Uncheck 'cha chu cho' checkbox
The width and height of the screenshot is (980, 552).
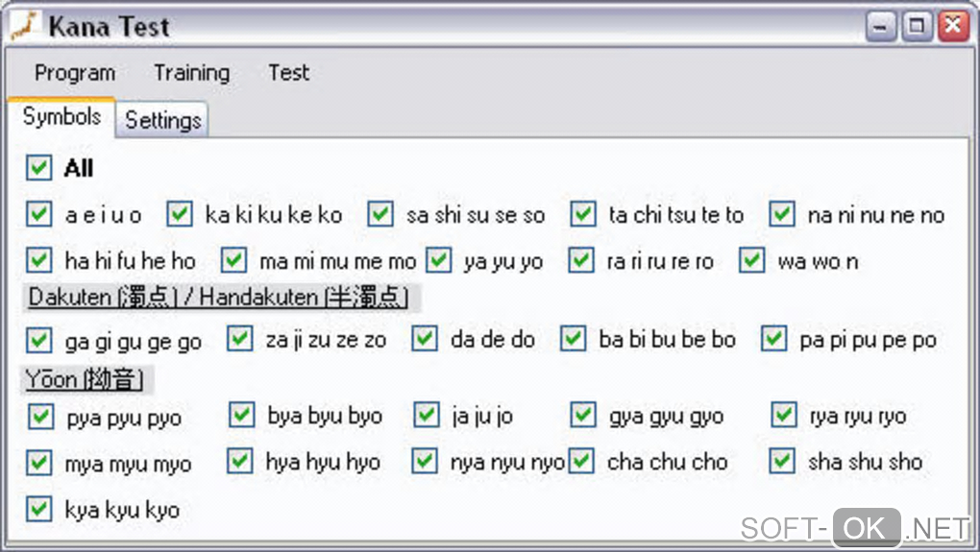[x=581, y=461]
